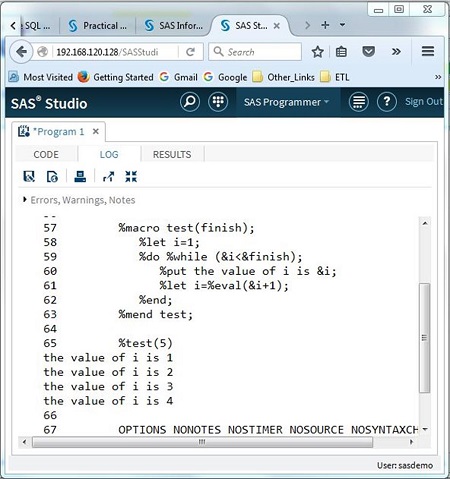Click the Sign Out link

pyautogui.click(x=424, y=102)
